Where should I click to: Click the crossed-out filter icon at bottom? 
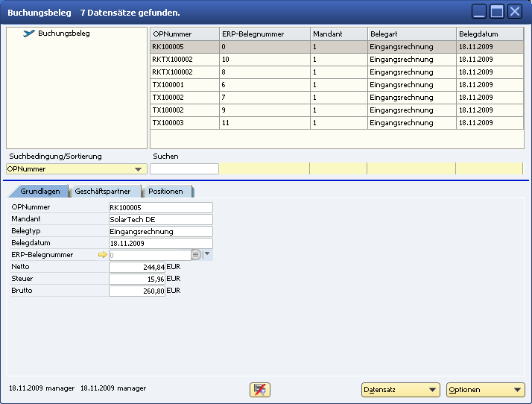pos(260,390)
